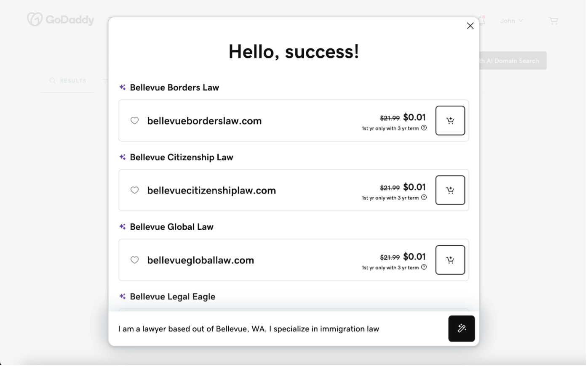Add bellevuecitizenshiplaw.com to cart
Viewport: 588px width, 366px height.
click(x=450, y=190)
